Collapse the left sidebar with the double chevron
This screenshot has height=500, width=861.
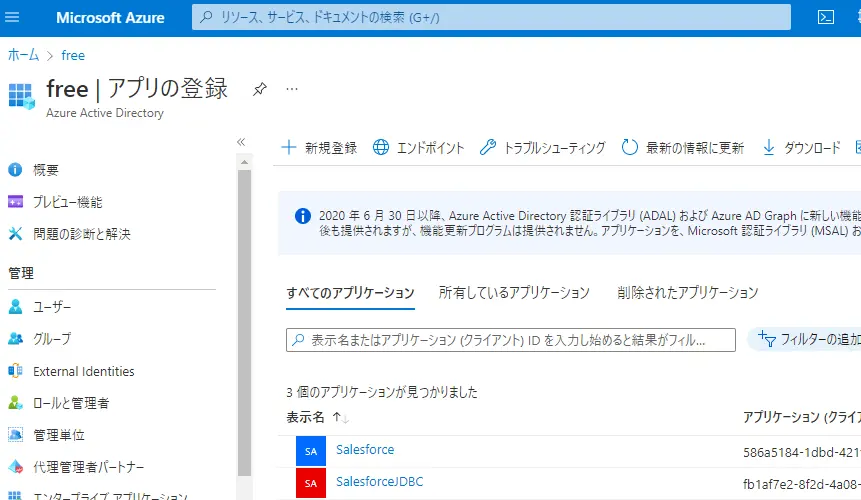coord(241,142)
